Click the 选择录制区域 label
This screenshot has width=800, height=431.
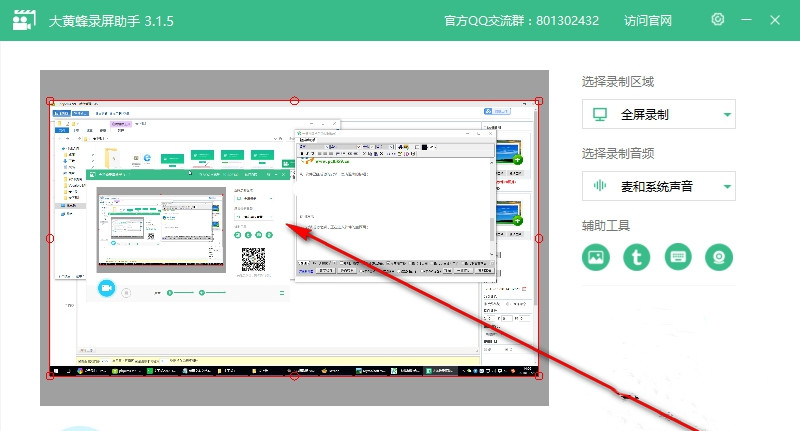point(618,82)
